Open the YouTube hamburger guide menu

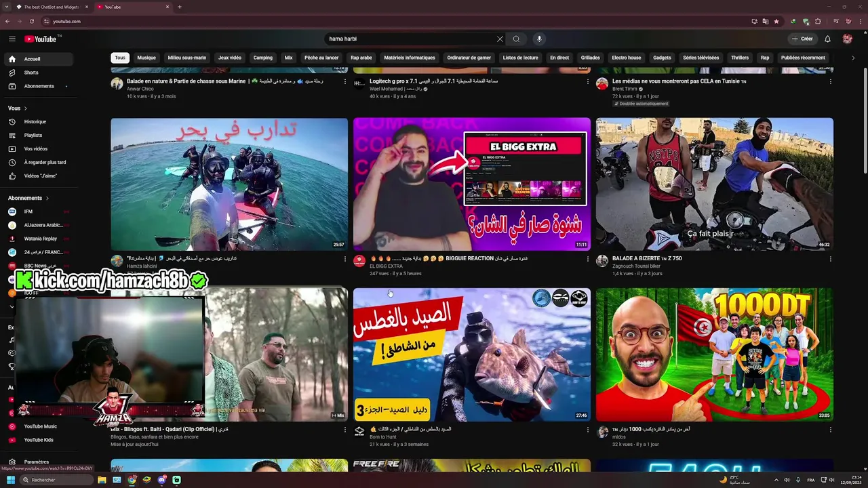pyautogui.click(x=12, y=39)
